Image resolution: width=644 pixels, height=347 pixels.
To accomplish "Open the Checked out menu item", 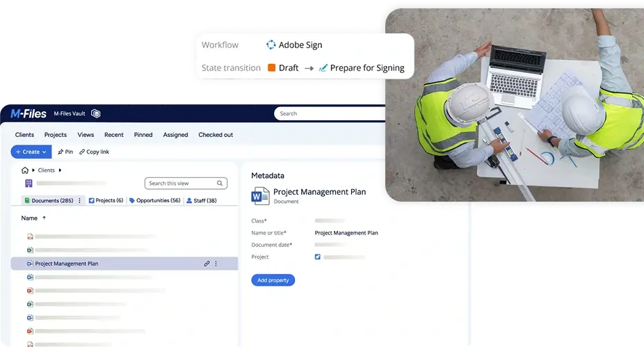I will tap(216, 135).
